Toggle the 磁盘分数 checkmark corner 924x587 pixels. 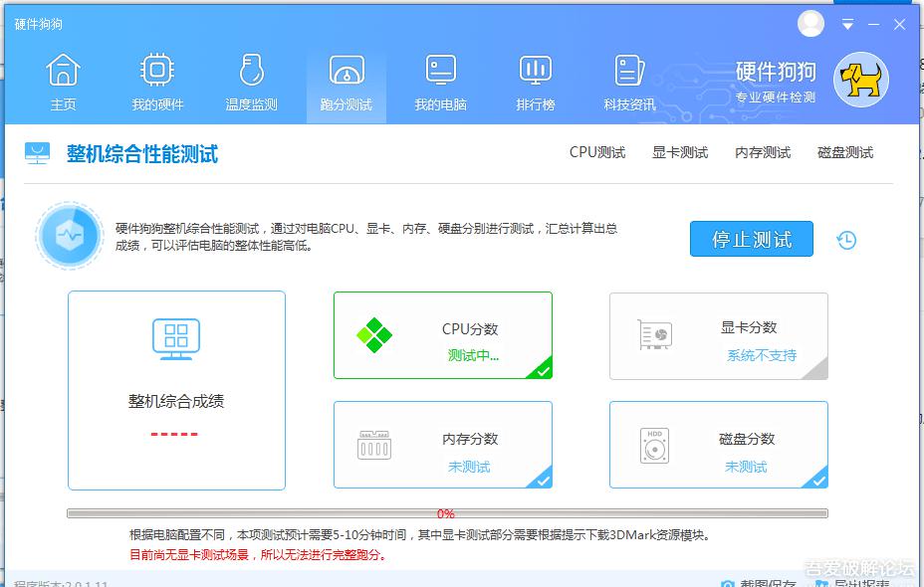(816, 479)
